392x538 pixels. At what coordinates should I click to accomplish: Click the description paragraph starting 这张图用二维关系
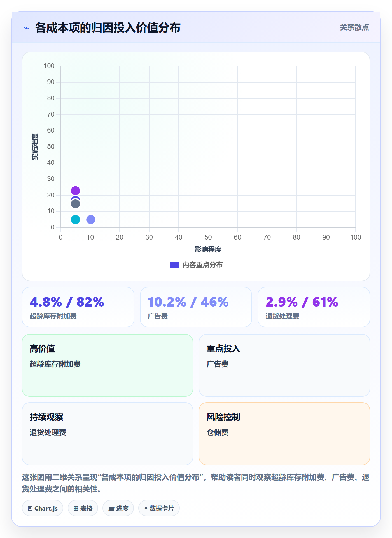pos(196,483)
